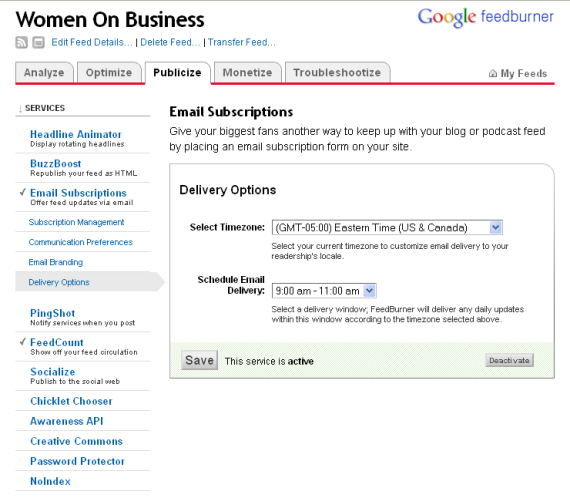Deactivate the Email Subscriptions service
Screen dimensions: 570x498
tap(509, 360)
